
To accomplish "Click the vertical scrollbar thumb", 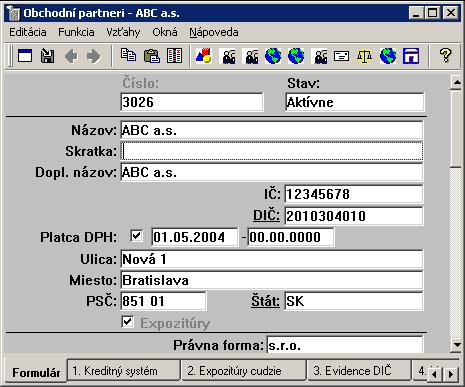I will click(x=457, y=128).
